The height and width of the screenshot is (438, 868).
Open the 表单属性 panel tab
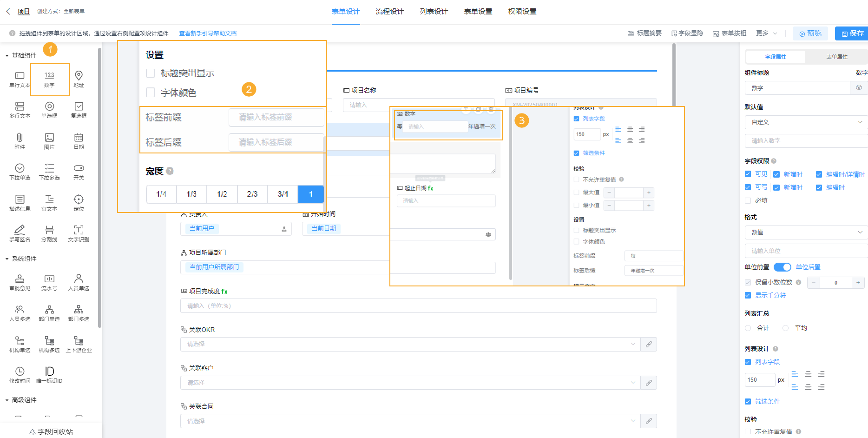coord(836,56)
